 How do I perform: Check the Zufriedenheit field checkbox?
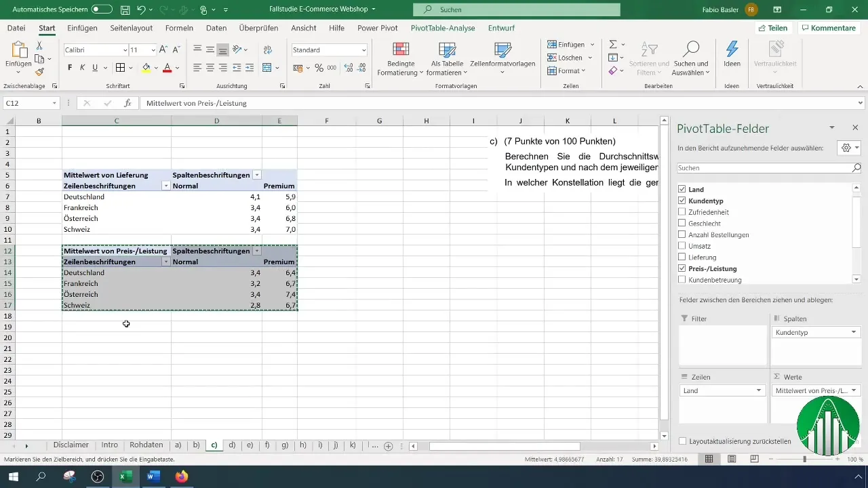682,212
